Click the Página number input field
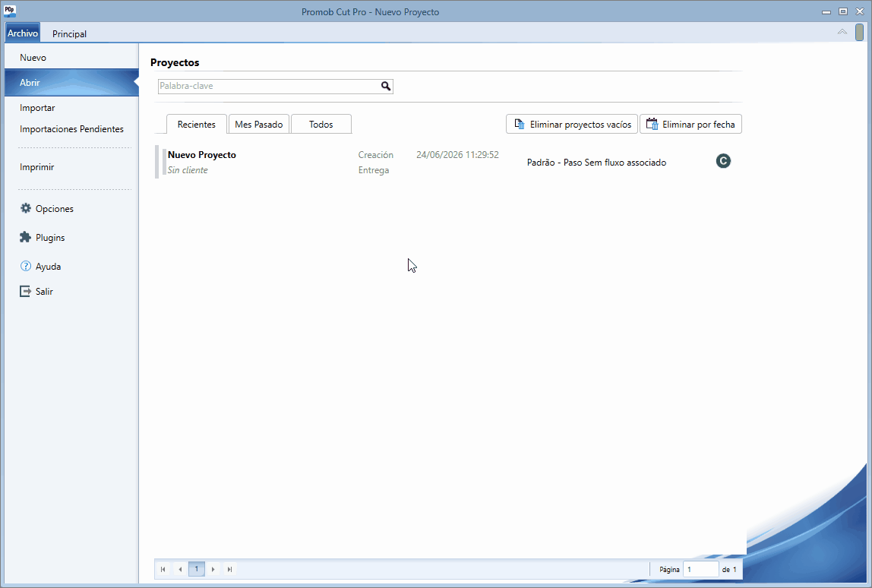Screen dimensions: 872x588 tap(700, 569)
